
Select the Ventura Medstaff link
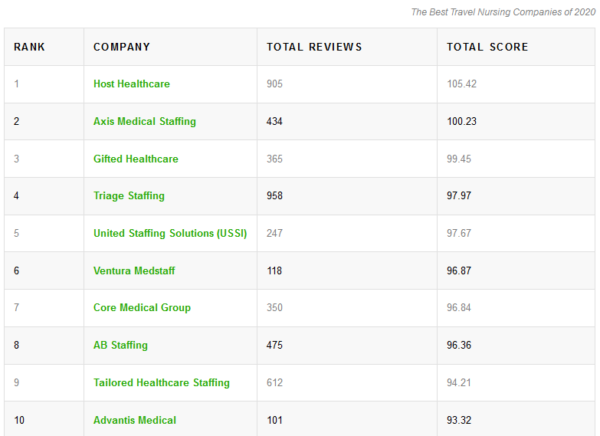(x=134, y=271)
